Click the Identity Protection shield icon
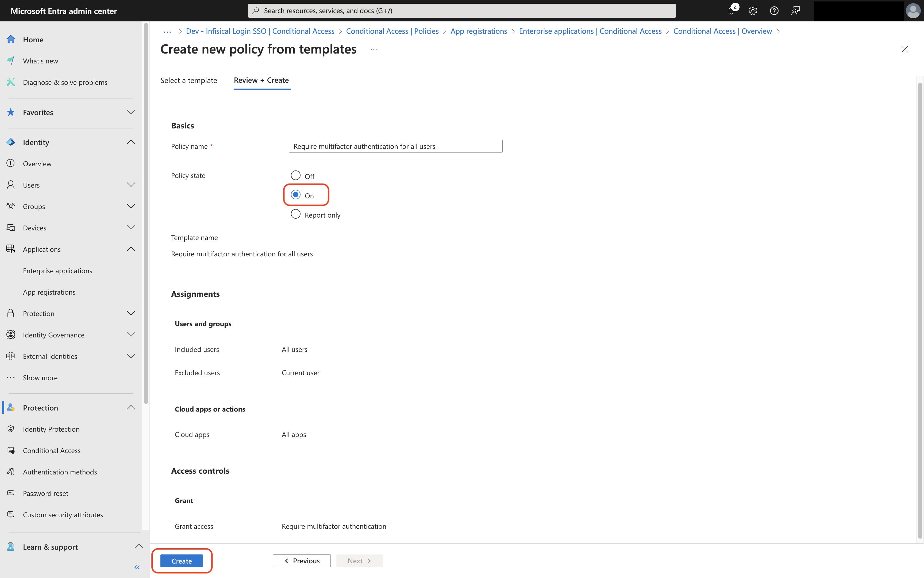This screenshot has height=578, width=924. 11,429
